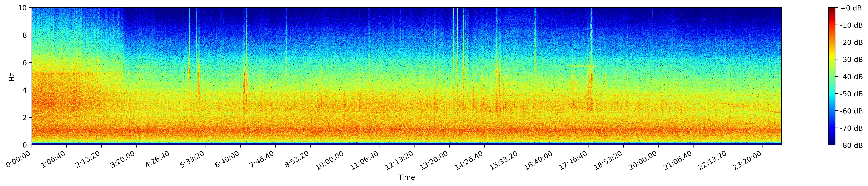Click the -20 dB colorbar label

click(x=851, y=42)
